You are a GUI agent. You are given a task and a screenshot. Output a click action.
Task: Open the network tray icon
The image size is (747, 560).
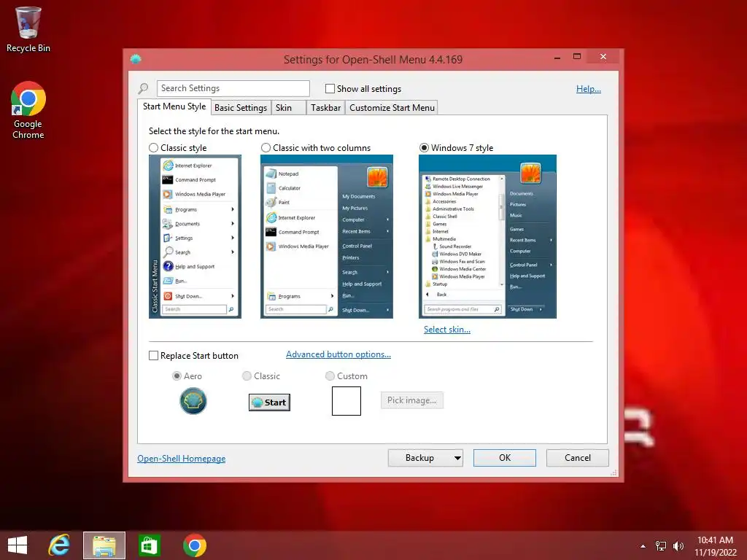tap(661, 546)
